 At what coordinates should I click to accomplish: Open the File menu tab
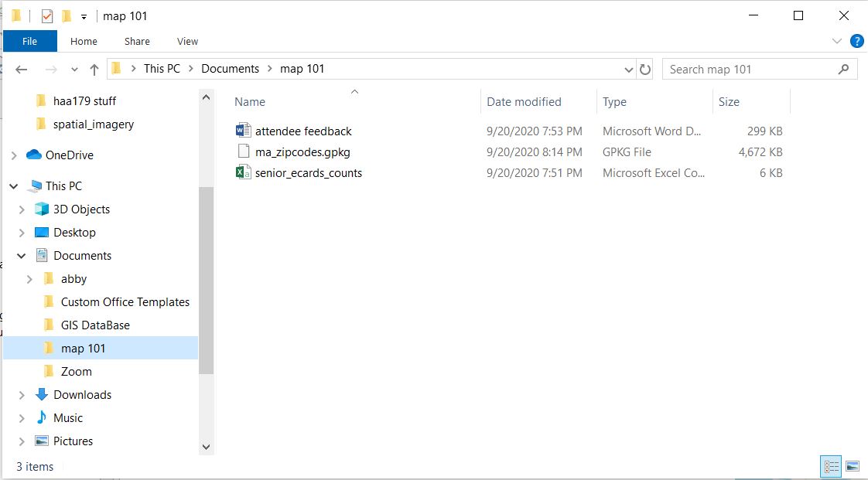point(30,41)
